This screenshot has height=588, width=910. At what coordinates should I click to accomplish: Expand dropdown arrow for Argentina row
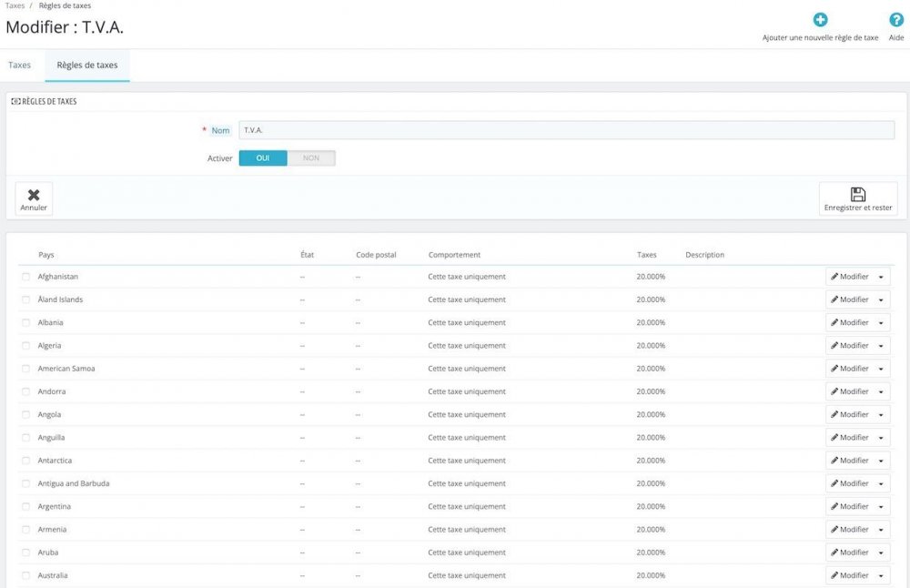tap(881, 507)
